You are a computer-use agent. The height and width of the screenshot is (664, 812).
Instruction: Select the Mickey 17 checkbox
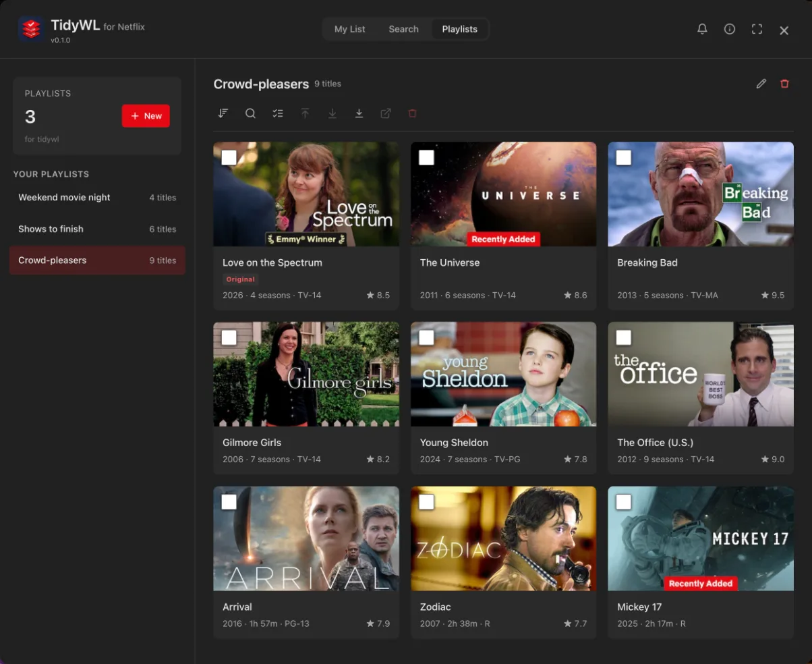point(624,502)
